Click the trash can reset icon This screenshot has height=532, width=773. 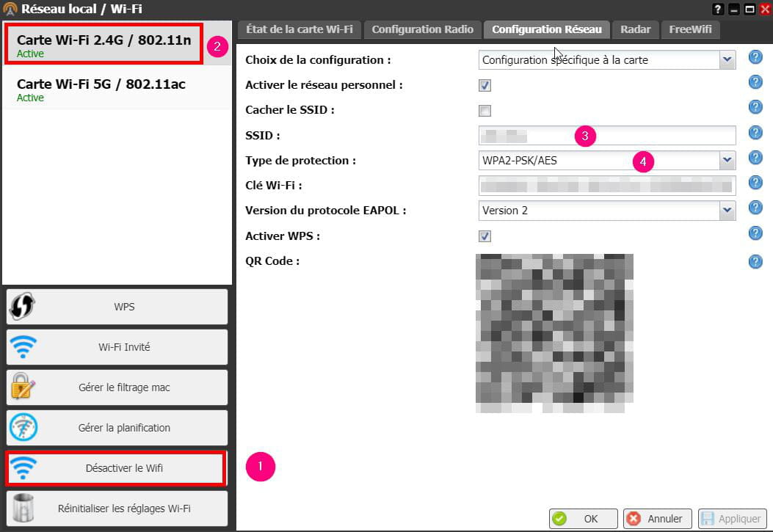(x=23, y=508)
